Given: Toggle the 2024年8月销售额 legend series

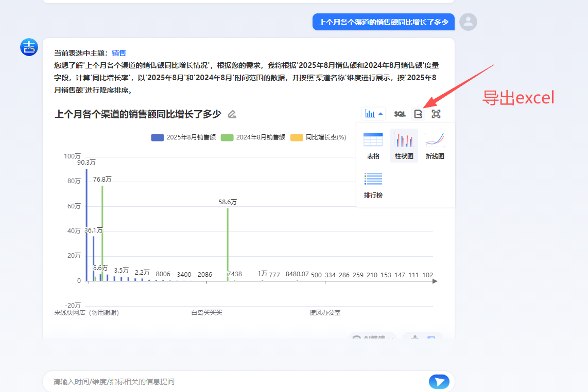Looking at the screenshot, I should tap(253, 137).
